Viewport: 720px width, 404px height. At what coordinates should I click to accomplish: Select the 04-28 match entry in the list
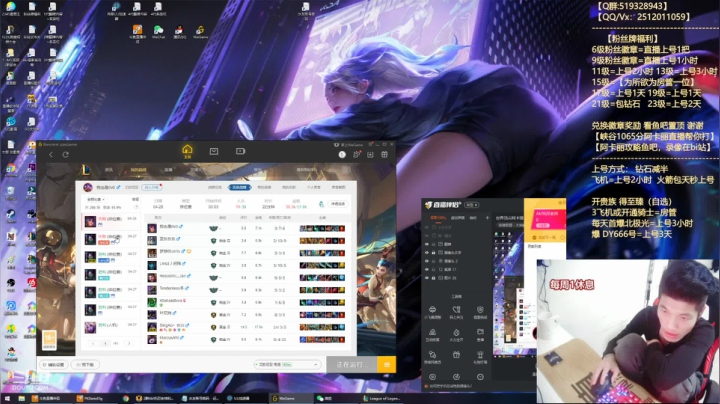[111, 221]
